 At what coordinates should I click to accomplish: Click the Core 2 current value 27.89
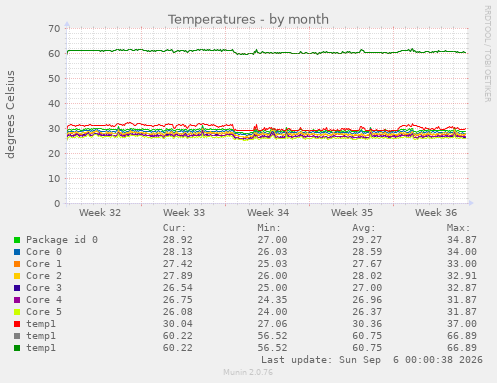178,276
